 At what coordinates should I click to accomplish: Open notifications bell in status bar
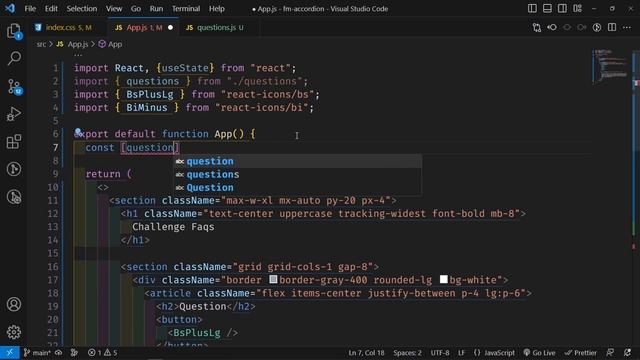(627, 353)
